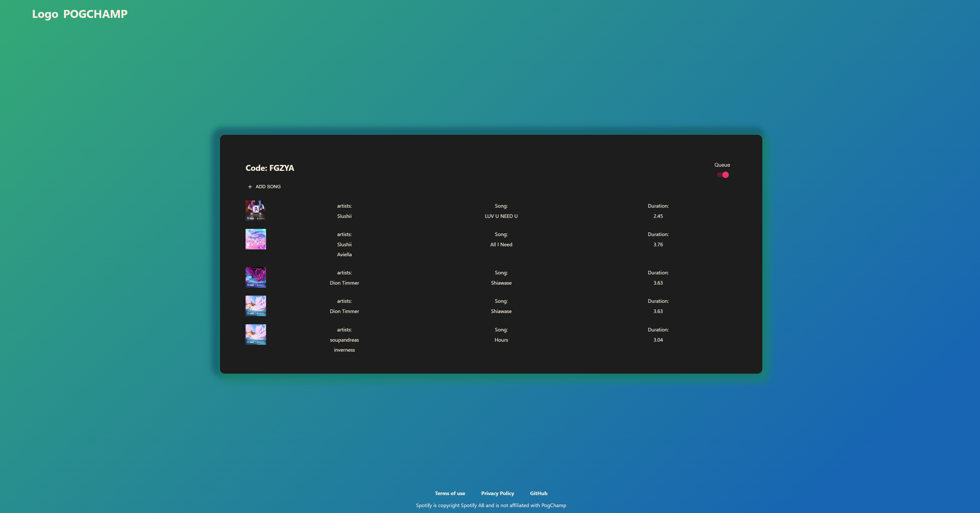
Task: Open the Privacy Policy page
Action: point(497,493)
